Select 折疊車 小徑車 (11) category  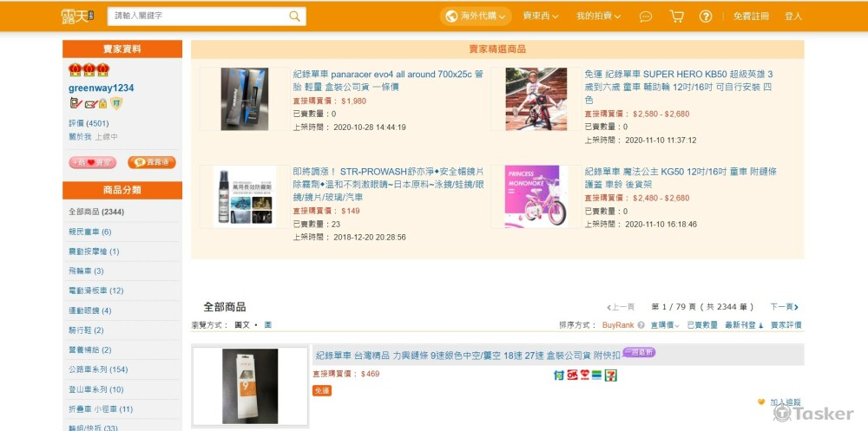[101, 408]
